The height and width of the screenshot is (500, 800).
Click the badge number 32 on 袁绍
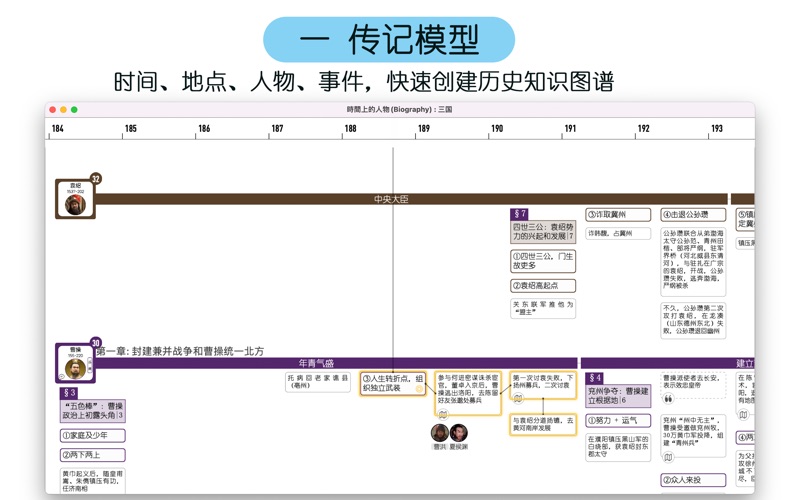tap(95, 179)
